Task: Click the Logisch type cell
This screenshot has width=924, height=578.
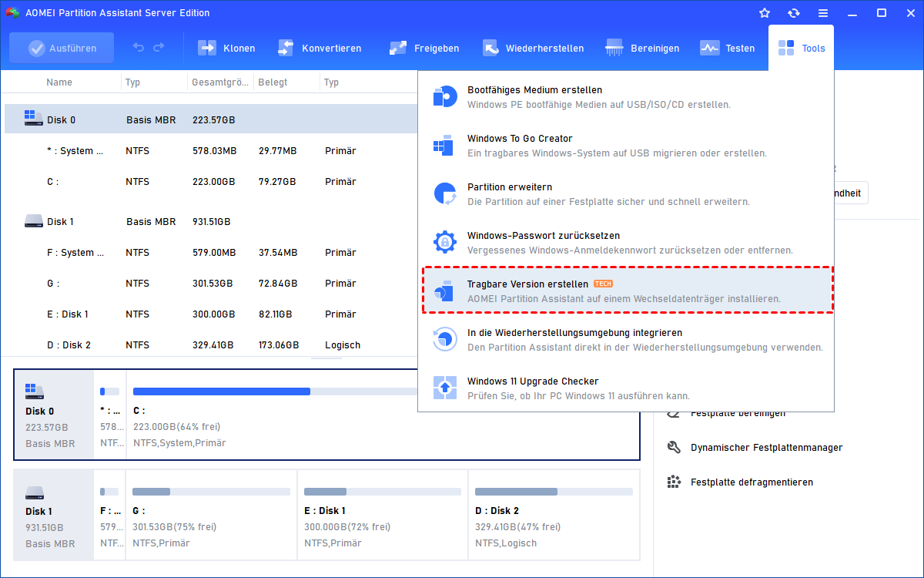Action: click(x=343, y=345)
